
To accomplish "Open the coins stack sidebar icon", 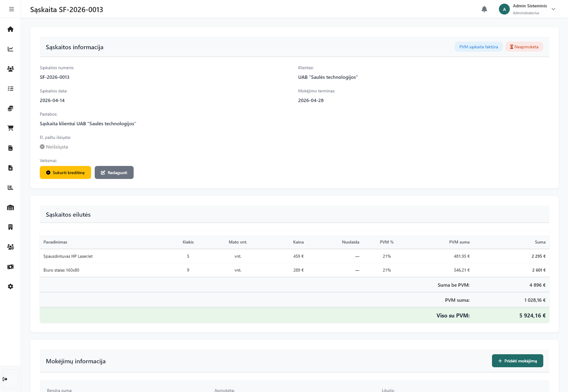I will (10, 108).
